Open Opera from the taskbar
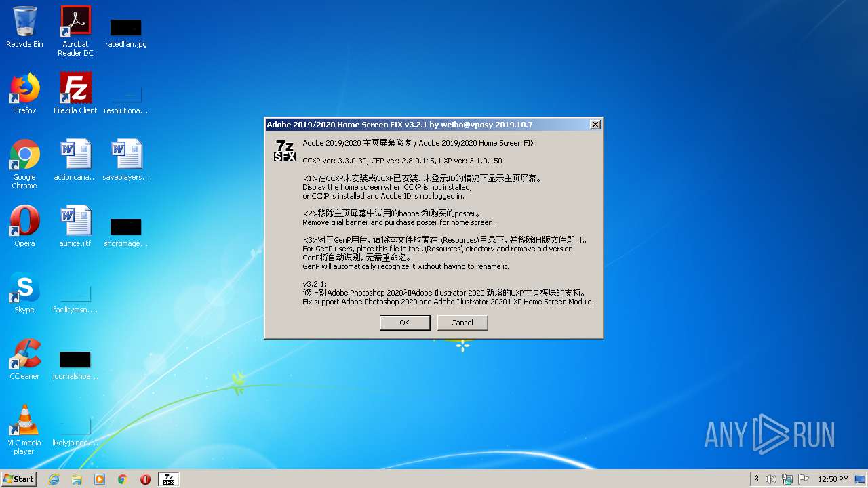Screen dimensions: 868x488 pos(145,479)
